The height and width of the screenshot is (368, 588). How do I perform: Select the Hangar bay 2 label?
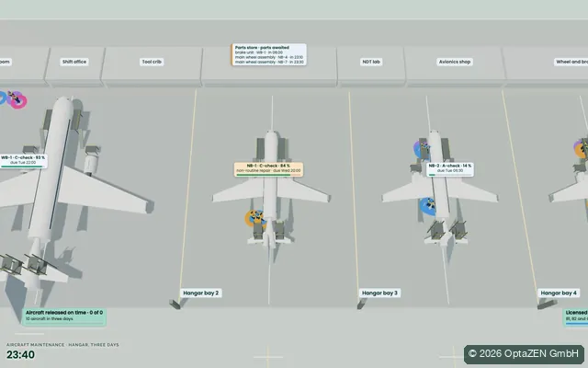tap(200, 293)
